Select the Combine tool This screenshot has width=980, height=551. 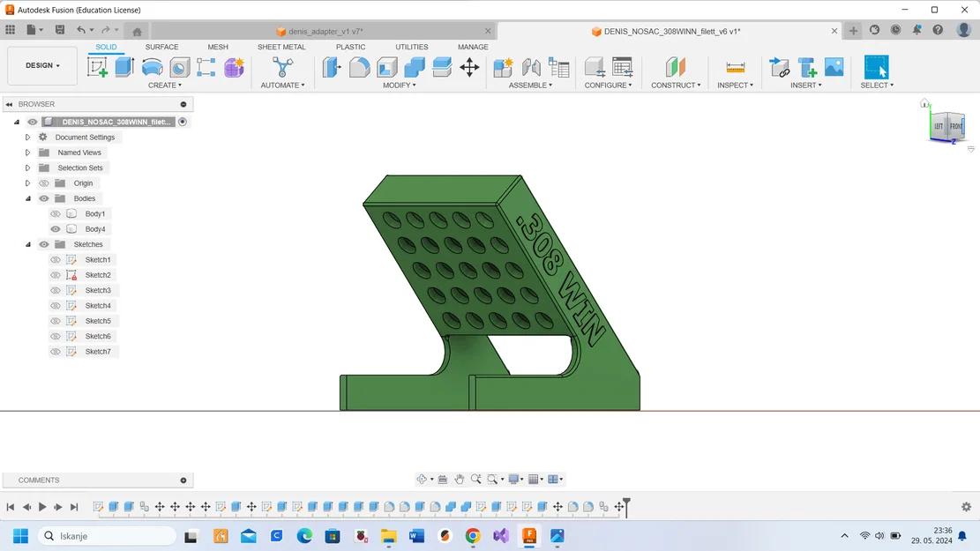click(x=415, y=68)
